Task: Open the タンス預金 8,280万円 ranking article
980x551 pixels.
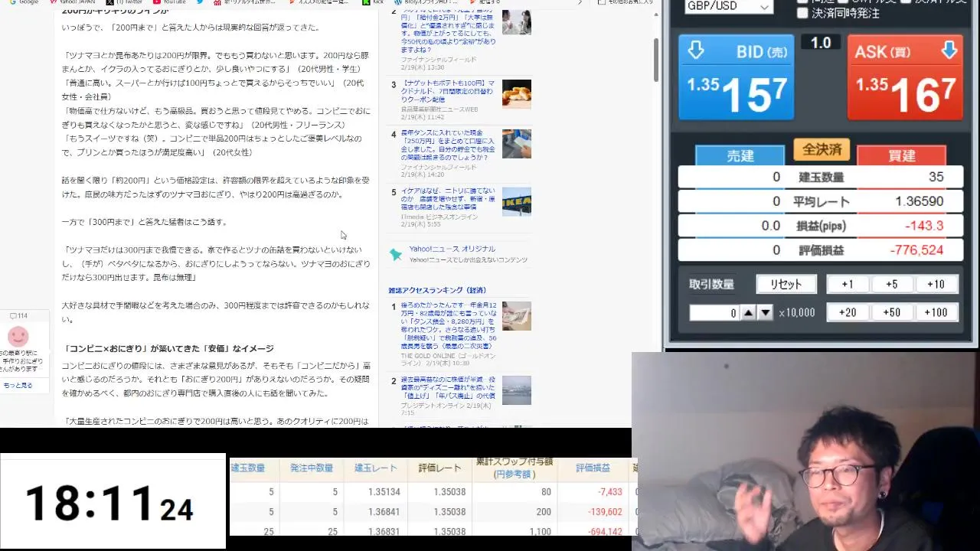Action: pos(449,324)
